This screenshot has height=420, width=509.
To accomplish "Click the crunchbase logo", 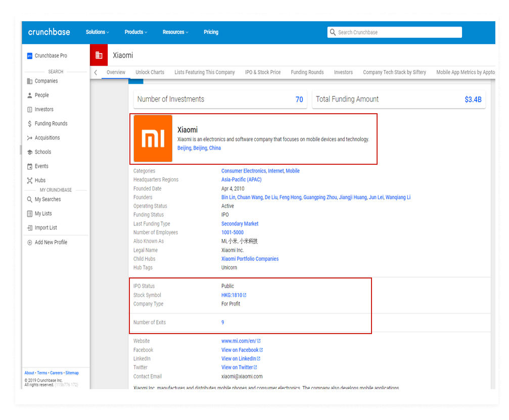I will [49, 32].
